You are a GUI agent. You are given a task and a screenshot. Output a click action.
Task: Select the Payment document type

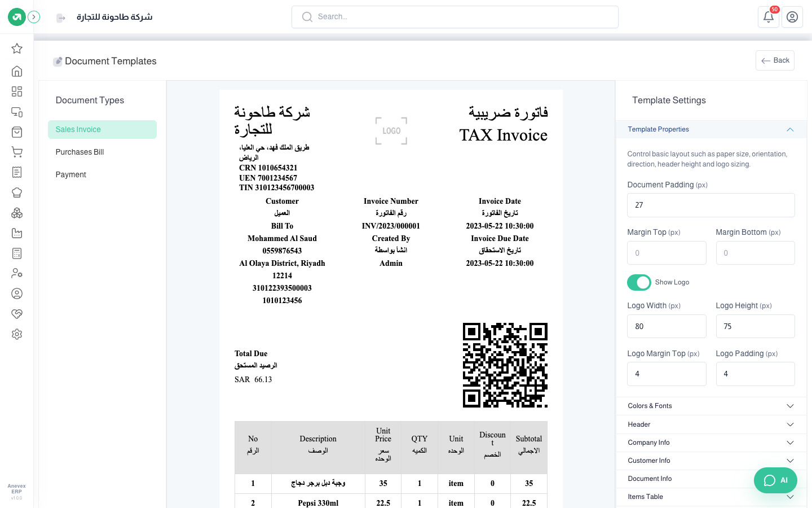[x=102, y=174]
